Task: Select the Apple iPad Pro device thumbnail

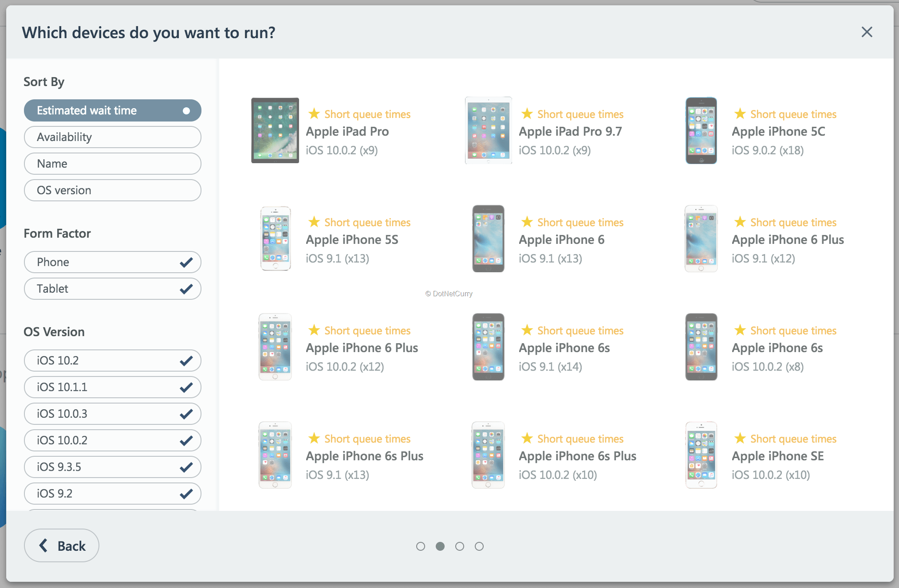Action: pyautogui.click(x=275, y=130)
